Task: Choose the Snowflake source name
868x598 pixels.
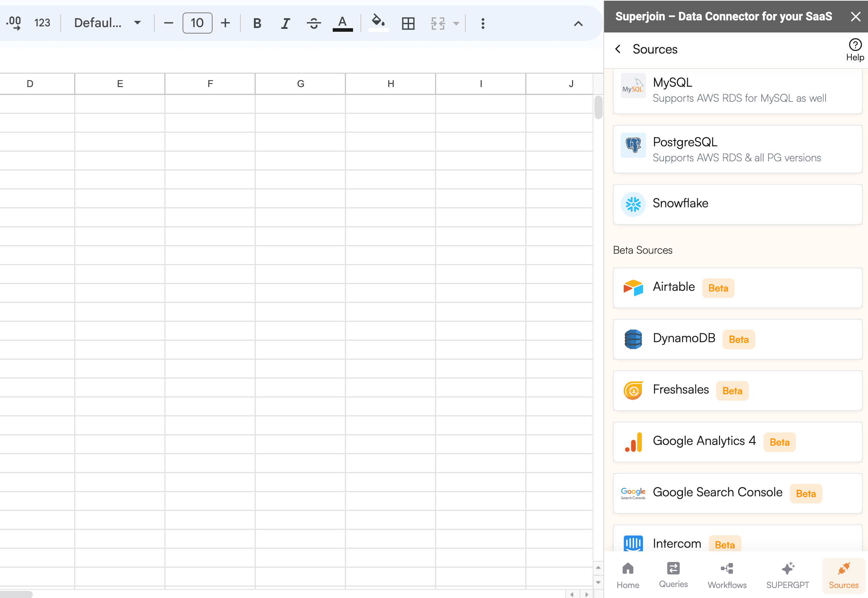Action: pos(680,203)
